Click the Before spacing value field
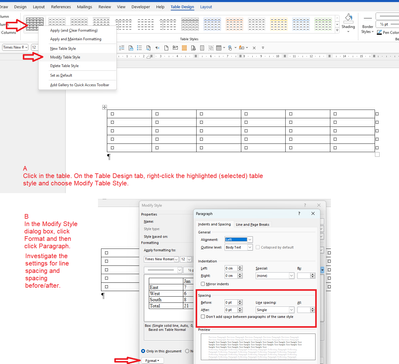This screenshot has width=399, height=364. [x=230, y=302]
